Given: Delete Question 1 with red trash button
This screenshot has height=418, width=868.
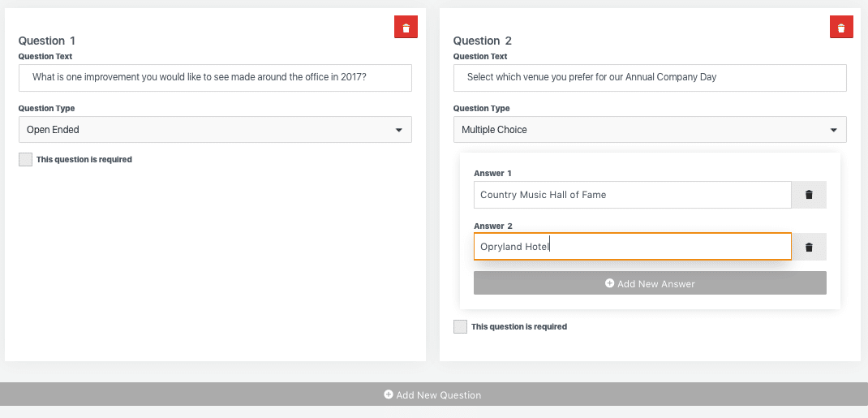Looking at the screenshot, I should click(x=406, y=27).
